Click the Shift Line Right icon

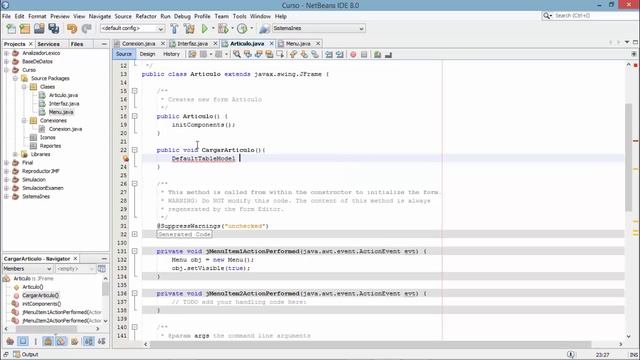pos(340,54)
